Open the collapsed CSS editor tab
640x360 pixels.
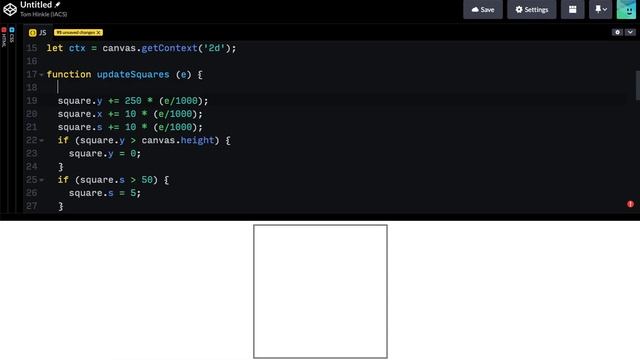pos(12,36)
